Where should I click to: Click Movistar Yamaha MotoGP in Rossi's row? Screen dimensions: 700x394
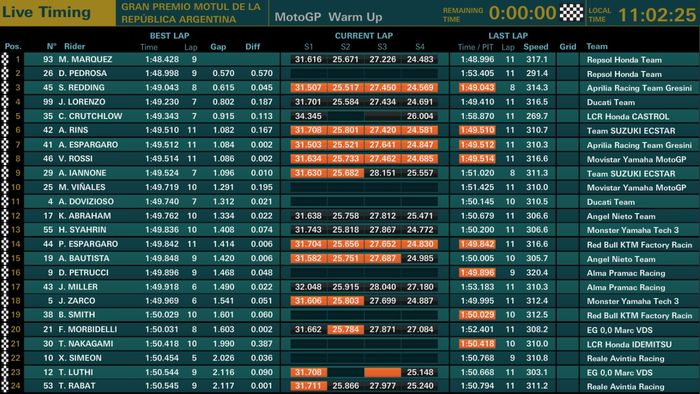[636, 159]
